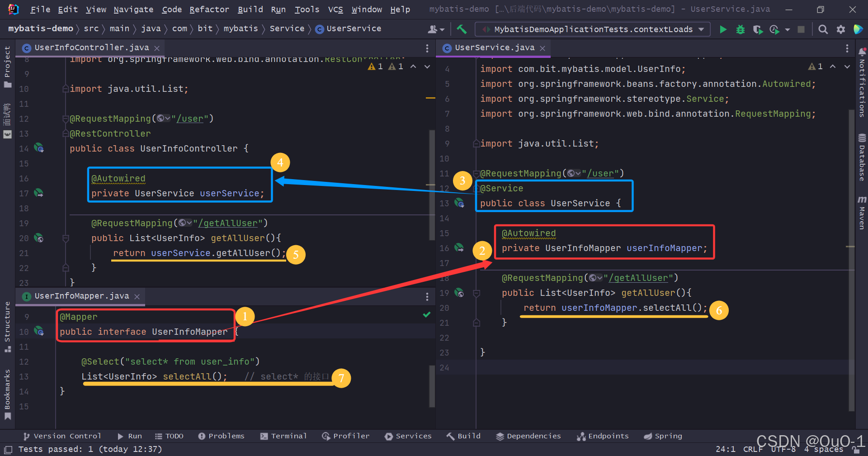The width and height of the screenshot is (868, 456).
Task: Open Version Control tool window
Action: point(62,436)
